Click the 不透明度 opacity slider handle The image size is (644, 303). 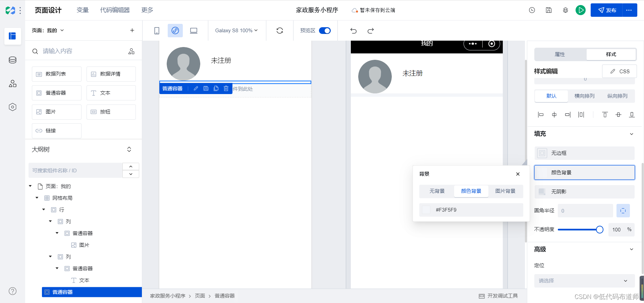click(600, 230)
